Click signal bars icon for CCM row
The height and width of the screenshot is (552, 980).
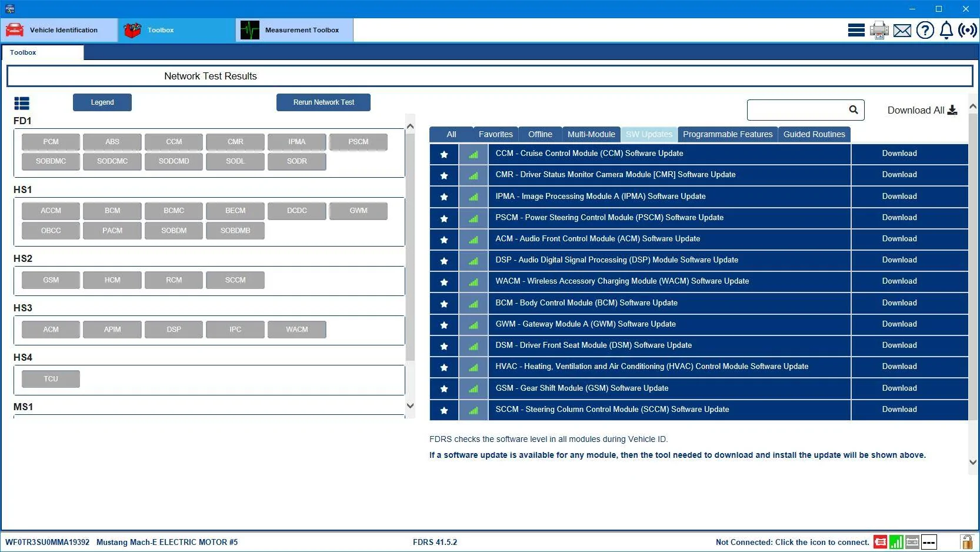tap(474, 154)
